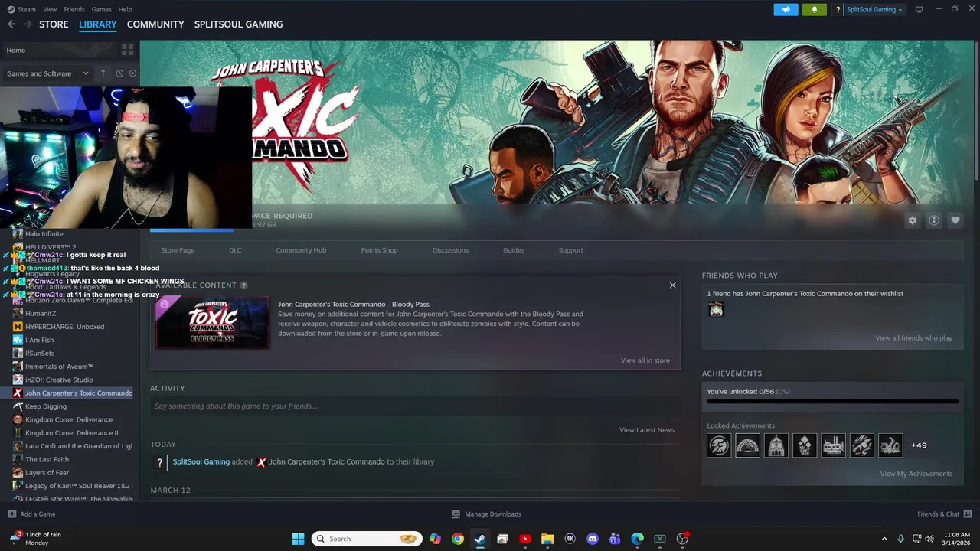
Task: Open YouTube icon in the taskbar
Action: [x=525, y=539]
